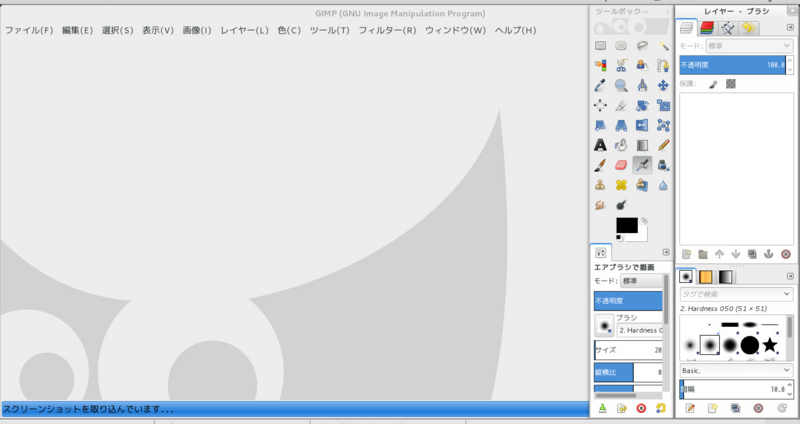Select the Crop tool
This screenshot has height=424, width=800.
point(621,106)
